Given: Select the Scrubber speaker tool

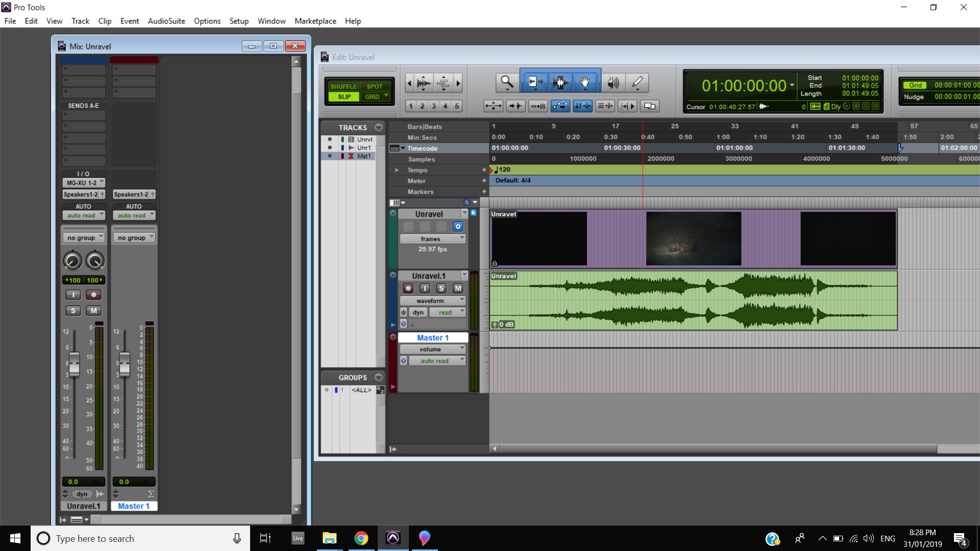Looking at the screenshot, I should (x=613, y=82).
